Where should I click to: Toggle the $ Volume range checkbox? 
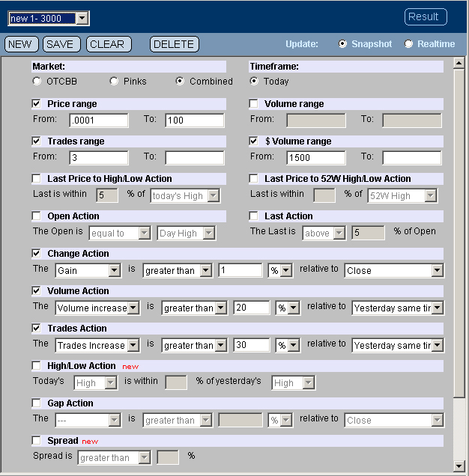point(253,141)
